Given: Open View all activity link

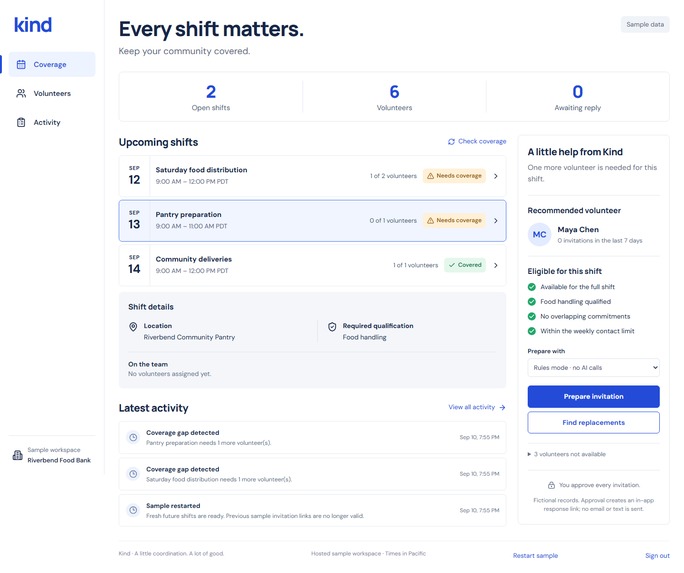Looking at the screenshot, I should point(477,407).
